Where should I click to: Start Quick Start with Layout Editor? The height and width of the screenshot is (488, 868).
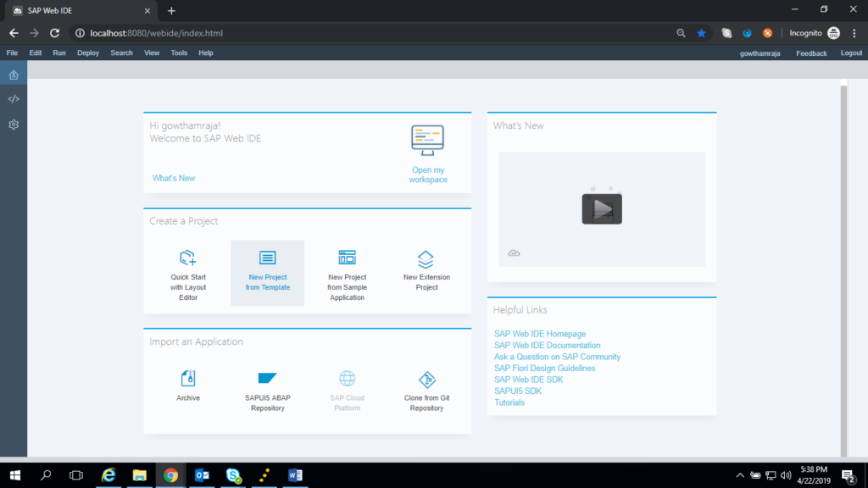click(x=187, y=274)
